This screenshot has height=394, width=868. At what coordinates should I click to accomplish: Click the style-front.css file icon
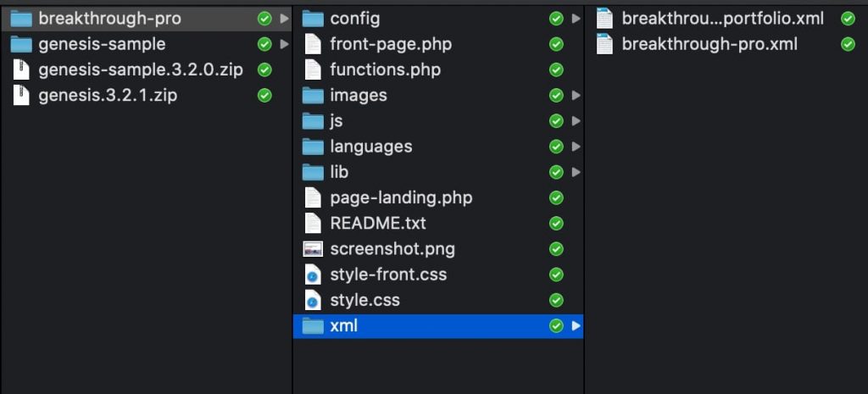[313, 275]
